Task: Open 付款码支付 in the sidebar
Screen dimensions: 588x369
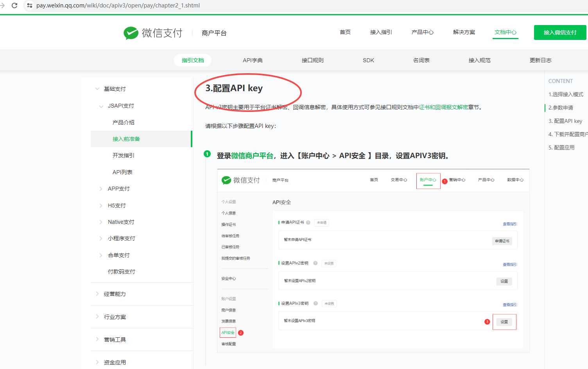Action: point(122,272)
